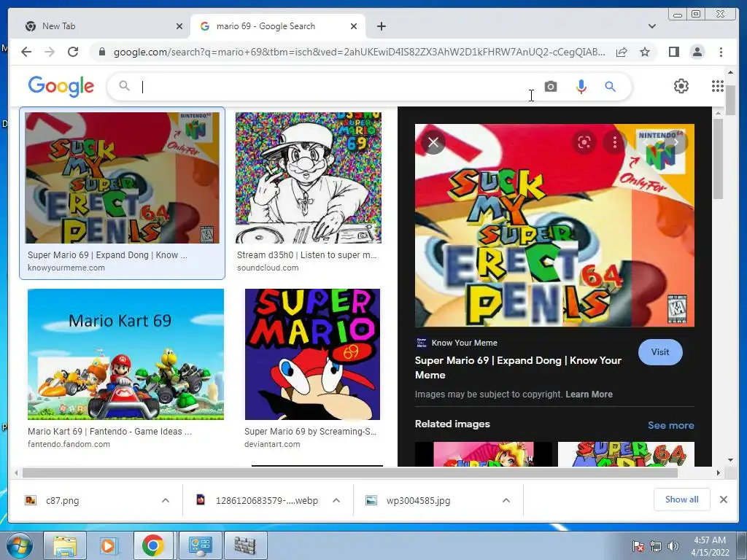The image size is (747, 560).
Task: Open Learn More copyright link
Action: (589, 394)
